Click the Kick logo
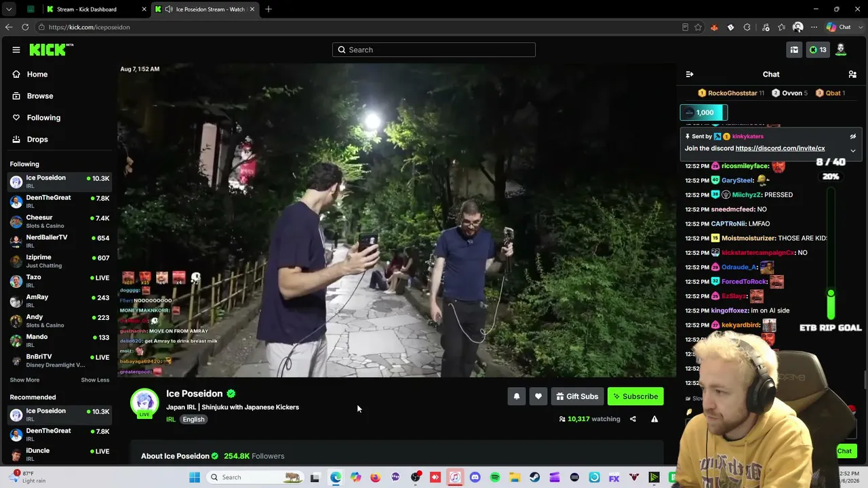The height and width of the screenshot is (488, 868). [x=51, y=49]
